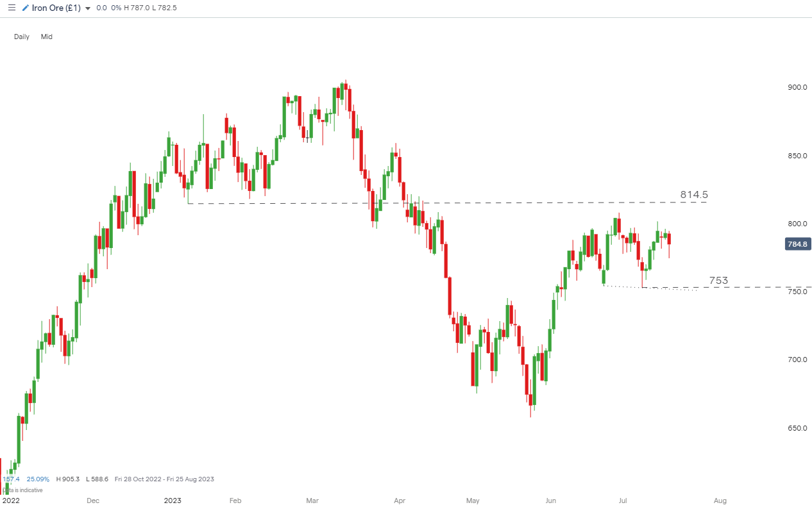Select the 753 support line label
Viewport: 812px width, 505px height.
click(718, 281)
